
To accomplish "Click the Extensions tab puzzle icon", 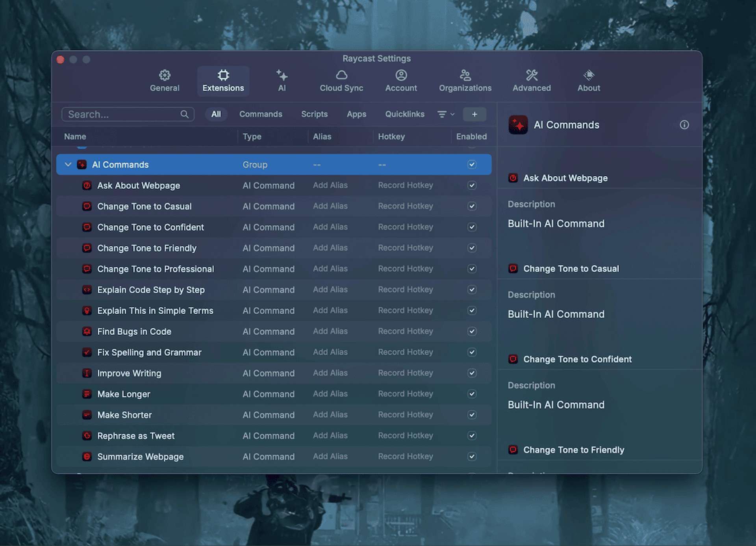I will coord(223,75).
